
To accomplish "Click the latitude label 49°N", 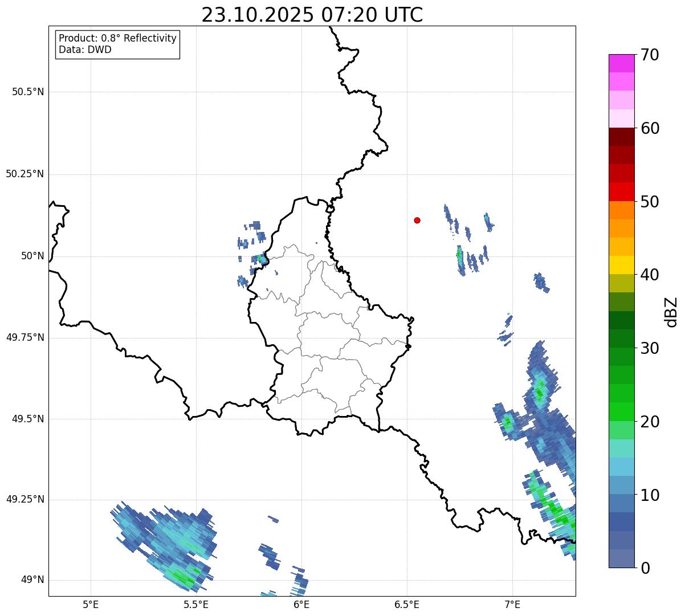I will pyautogui.click(x=32, y=580).
